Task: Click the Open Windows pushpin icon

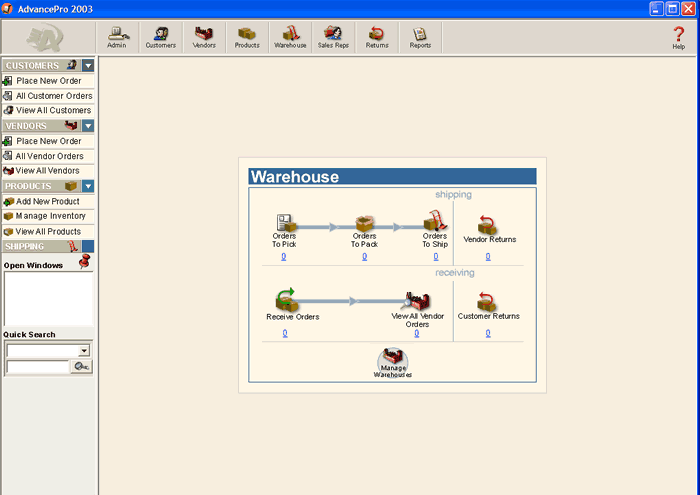Action: [84, 261]
